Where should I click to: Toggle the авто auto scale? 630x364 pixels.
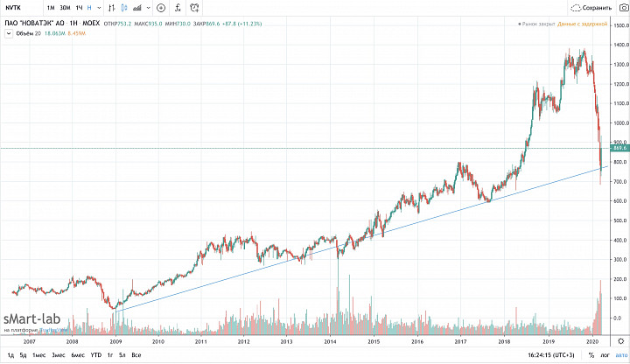pyautogui.click(x=621, y=355)
